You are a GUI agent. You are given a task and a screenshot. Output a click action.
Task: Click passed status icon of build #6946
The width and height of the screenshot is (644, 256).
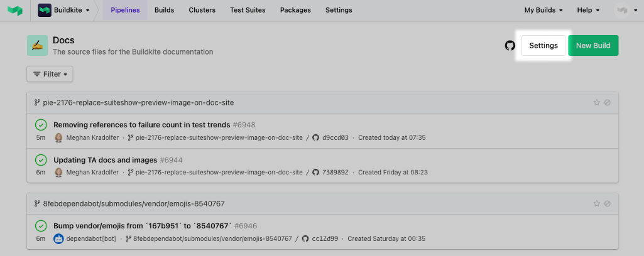pos(41,226)
